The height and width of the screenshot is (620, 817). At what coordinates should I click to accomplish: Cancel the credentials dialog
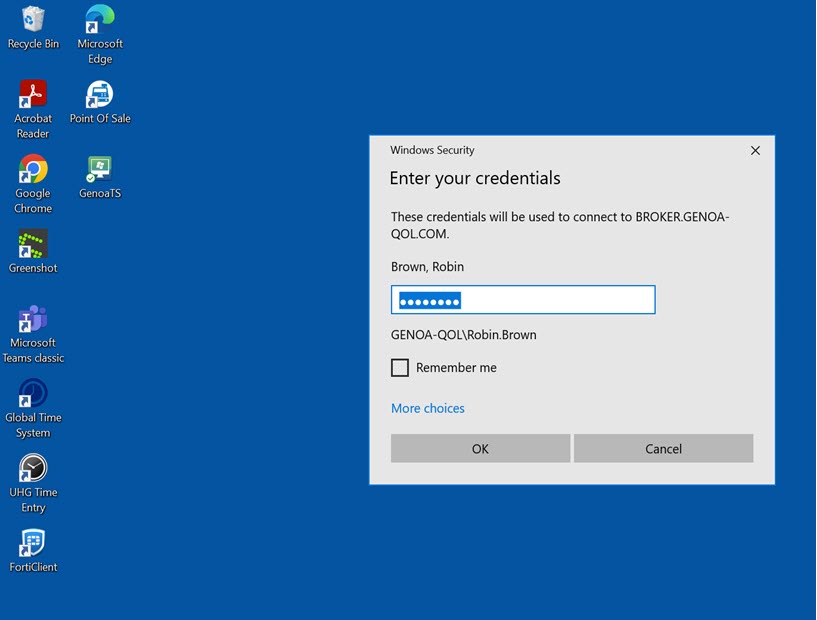pyautogui.click(x=663, y=449)
